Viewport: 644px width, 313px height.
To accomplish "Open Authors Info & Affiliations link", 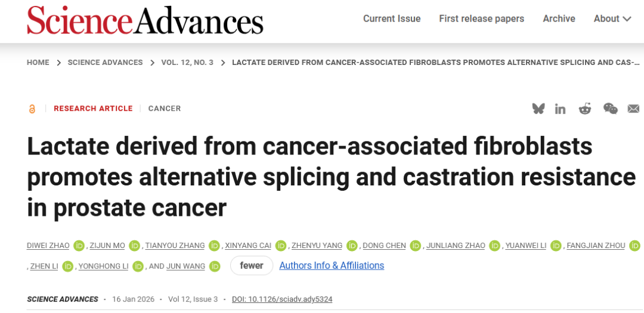I will tap(332, 266).
